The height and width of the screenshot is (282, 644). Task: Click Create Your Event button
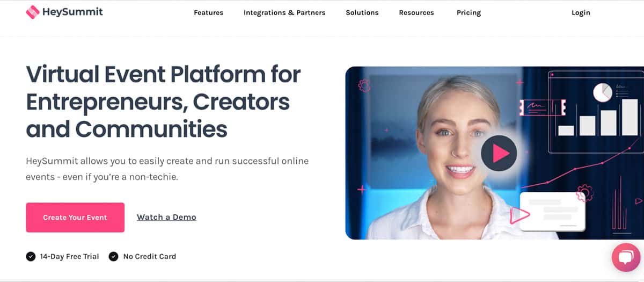click(x=75, y=218)
